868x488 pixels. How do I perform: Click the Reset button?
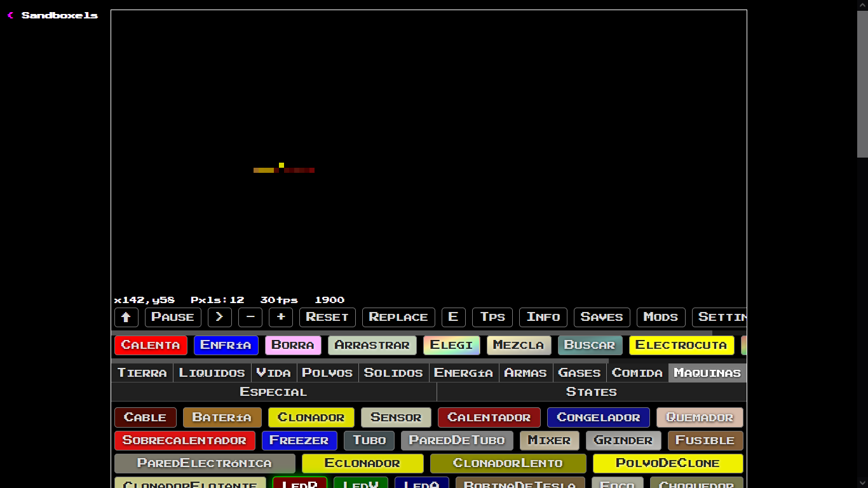pyautogui.click(x=327, y=317)
